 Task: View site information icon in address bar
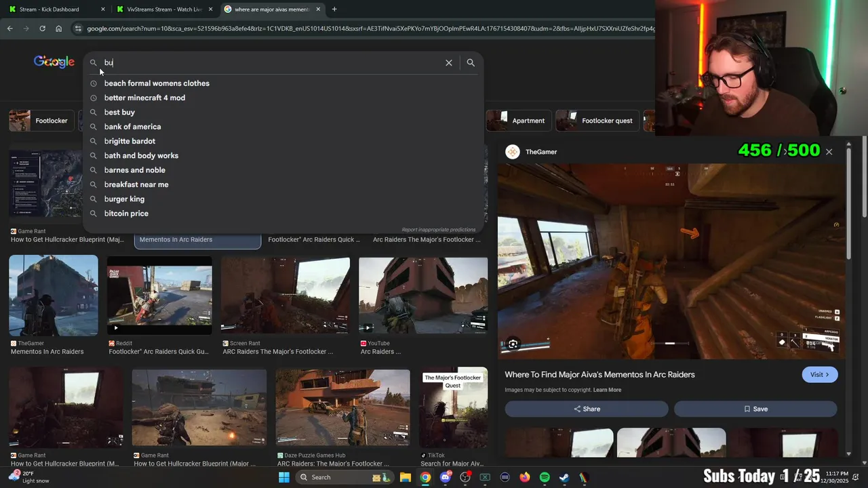pos(78,28)
